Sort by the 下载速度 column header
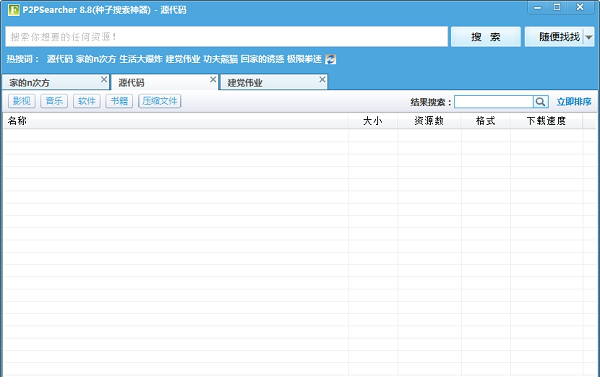 pyautogui.click(x=546, y=121)
